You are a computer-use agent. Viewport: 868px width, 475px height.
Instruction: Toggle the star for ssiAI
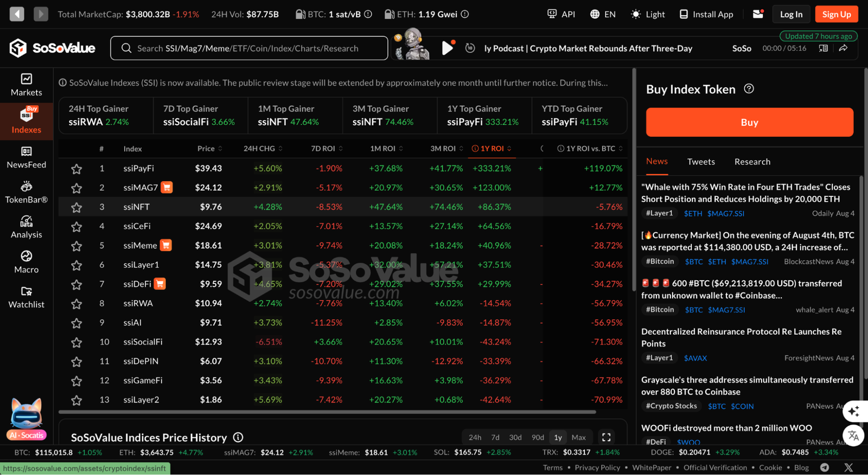(76, 323)
